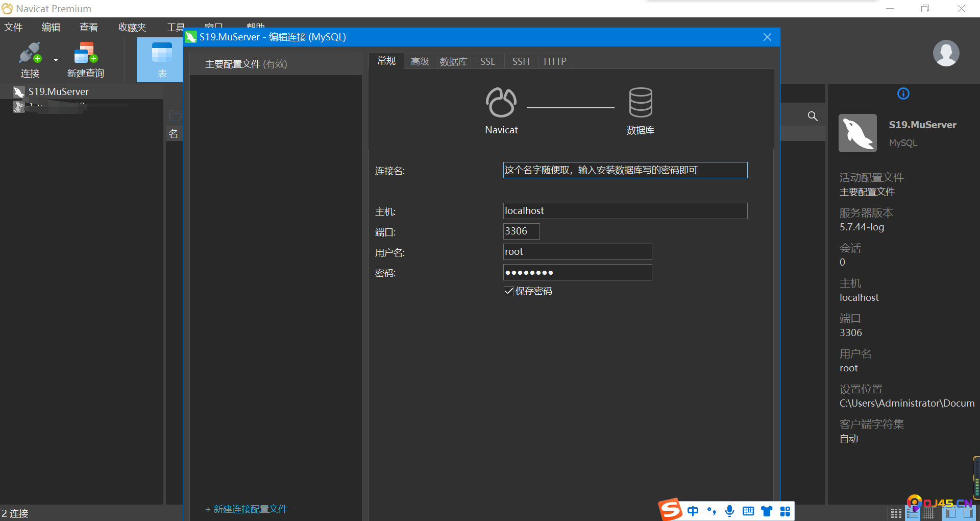Toggle the 保存密码 checkbox
Viewport: 980px width, 521px height.
pos(508,291)
